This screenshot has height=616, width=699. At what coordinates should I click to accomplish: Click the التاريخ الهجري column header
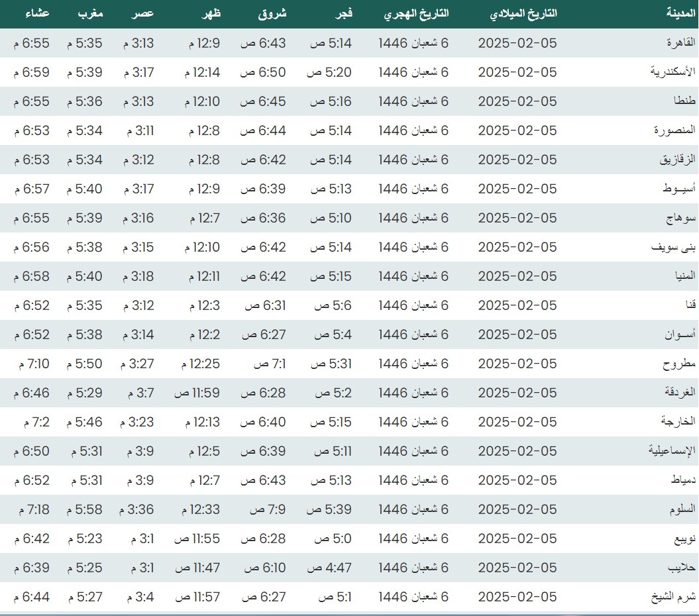click(416, 14)
